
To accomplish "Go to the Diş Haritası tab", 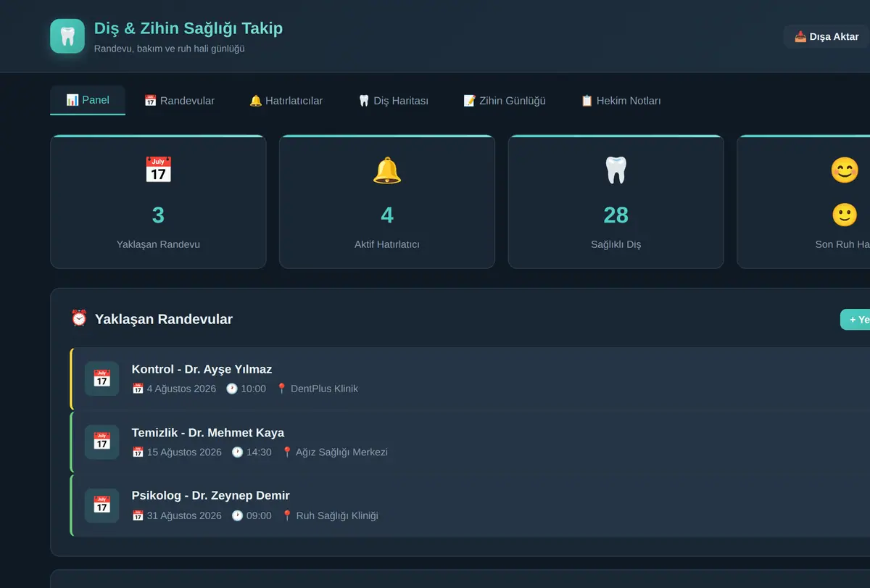I will click(x=393, y=101).
